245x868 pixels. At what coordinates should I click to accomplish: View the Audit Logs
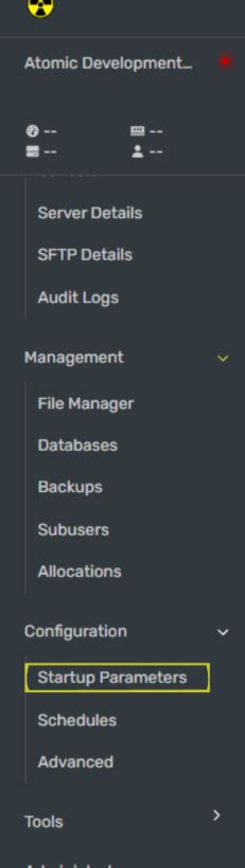tap(78, 298)
